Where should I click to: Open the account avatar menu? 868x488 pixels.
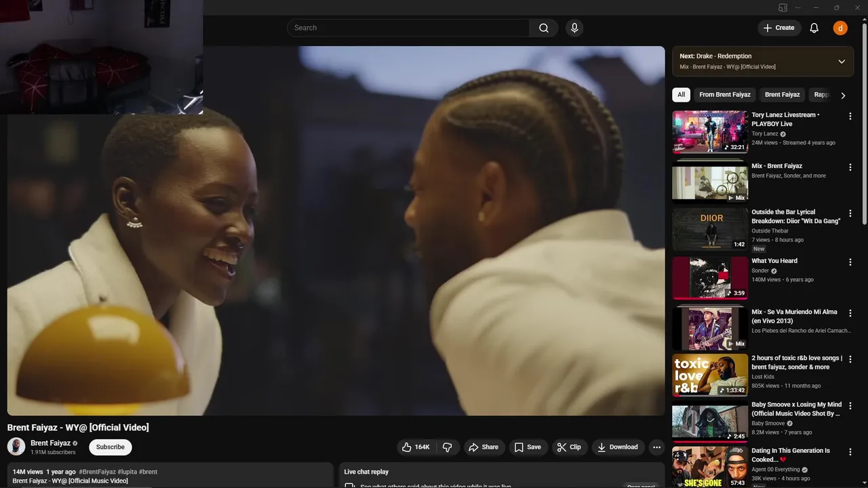pyautogui.click(x=840, y=28)
